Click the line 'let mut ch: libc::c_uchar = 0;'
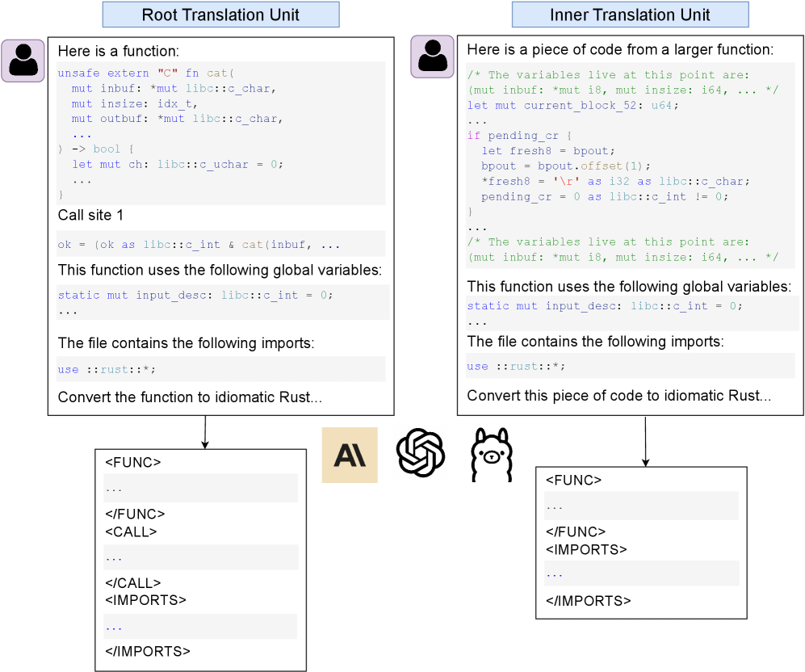The image size is (805, 672). [177, 164]
